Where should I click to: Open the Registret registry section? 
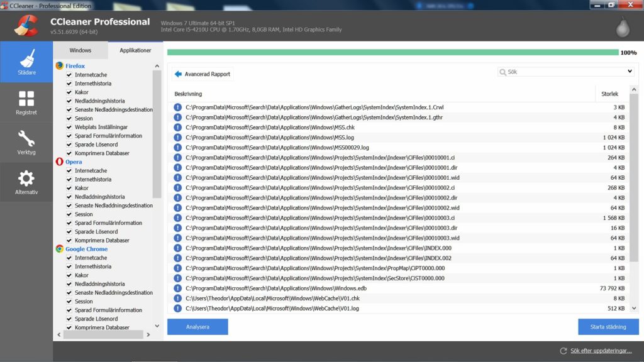tap(26, 102)
